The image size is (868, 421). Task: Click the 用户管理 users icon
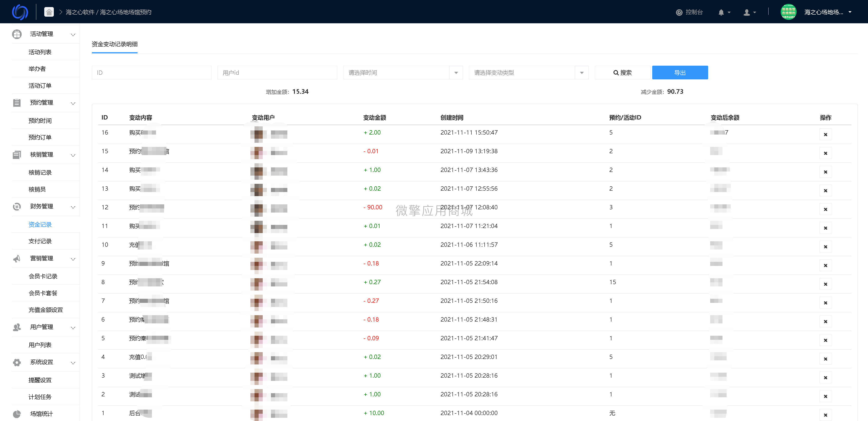(x=16, y=327)
